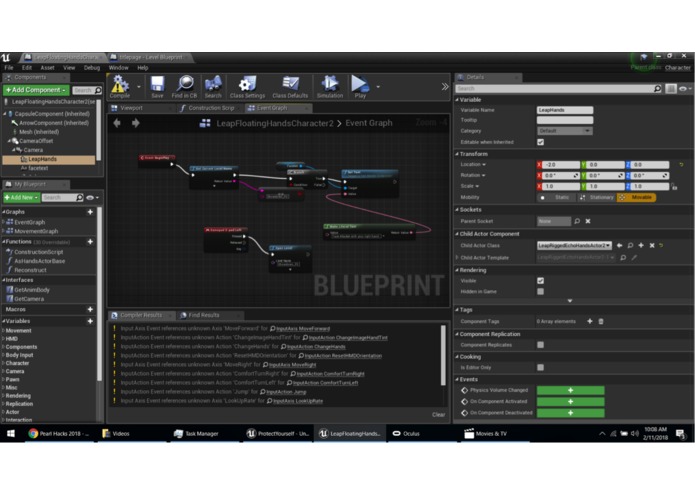
Task: Add Physics Volume Changed event
Action: point(570,390)
